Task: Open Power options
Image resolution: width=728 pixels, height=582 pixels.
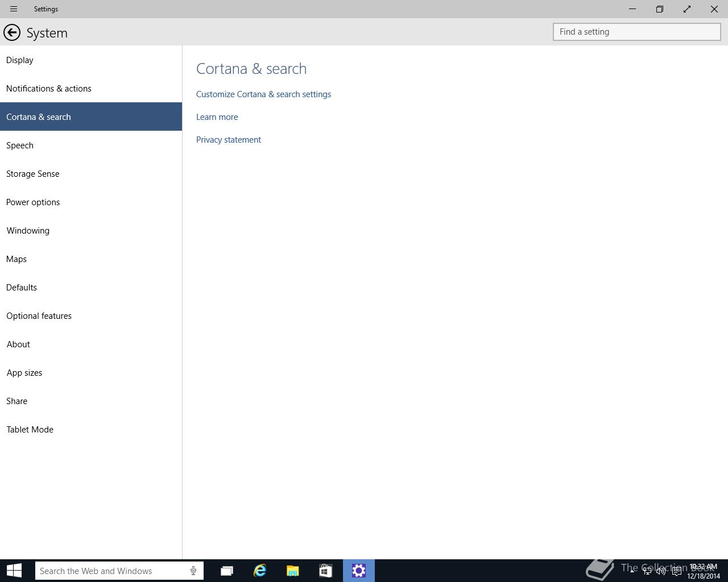Action: (91, 202)
